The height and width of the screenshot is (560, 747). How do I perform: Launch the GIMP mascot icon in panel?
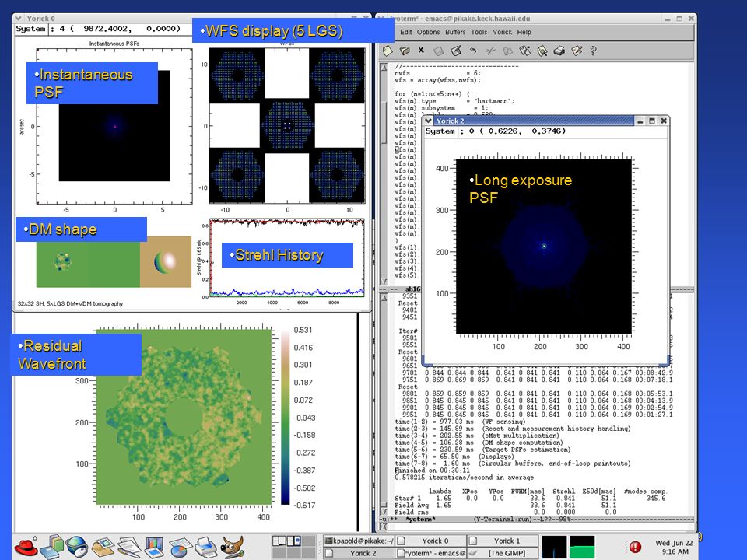232,547
